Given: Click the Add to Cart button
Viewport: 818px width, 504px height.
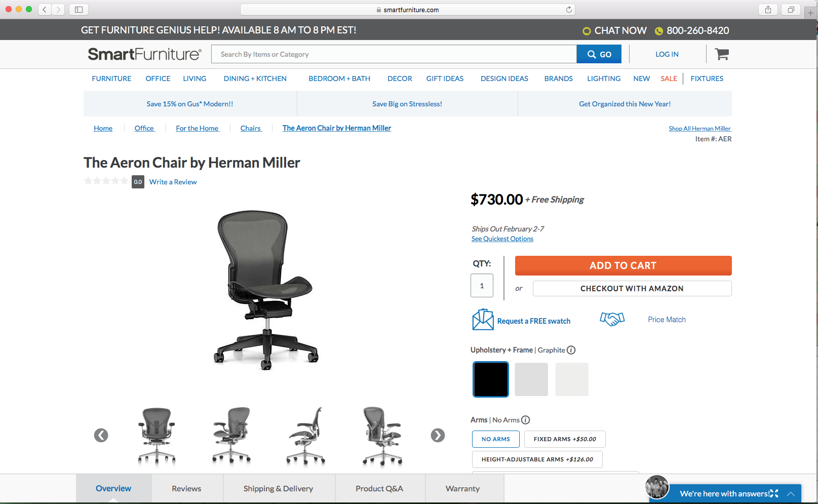Looking at the screenshot, I should (x=623, y=265).
